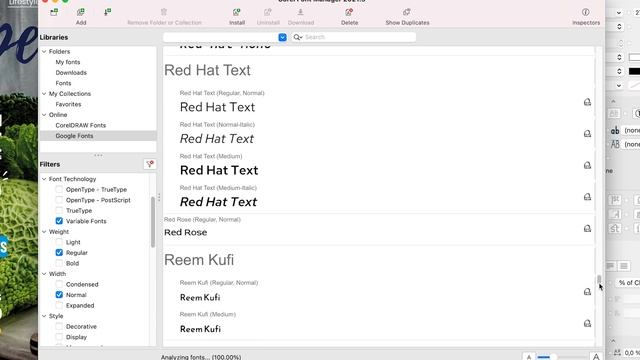Collapse the Weight filter group
640x360 pixels.
pos(44,231)
